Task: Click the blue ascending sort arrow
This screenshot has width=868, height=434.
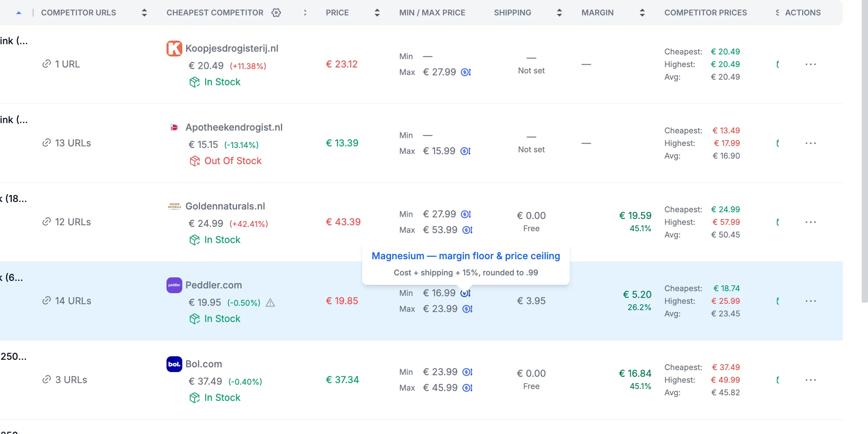Action: [x=19, y=13]
